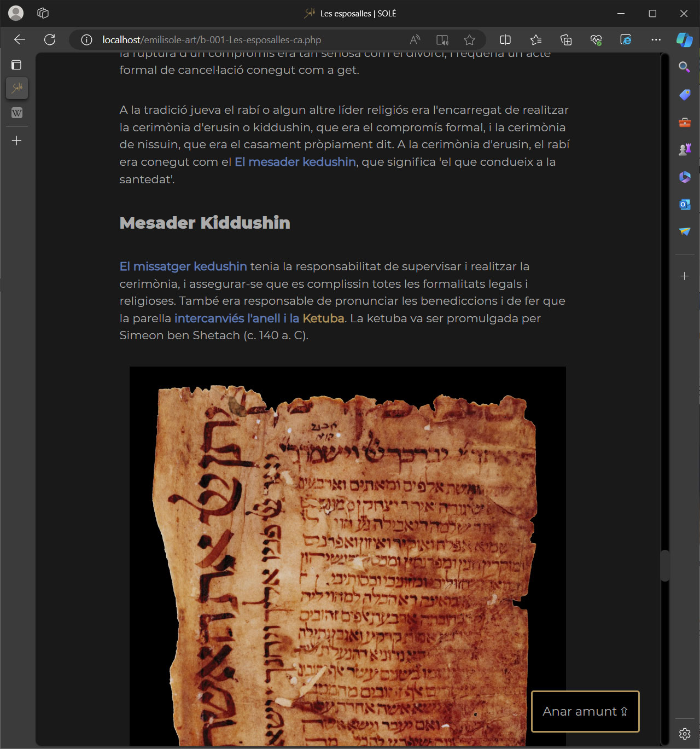Open Outlook in the sidebar
Screen dimensions: 700x749
pyautogui.click(x=684, y=204)
